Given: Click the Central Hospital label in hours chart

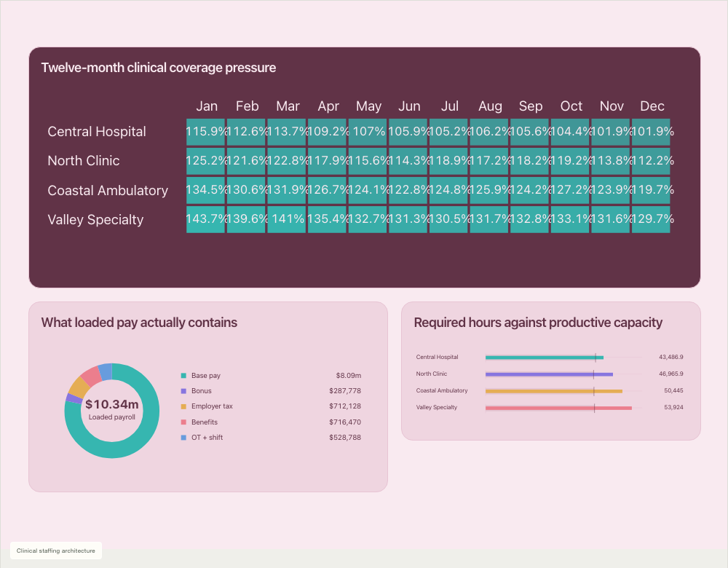Looking at the screenshot, I should [x=437, y=357].
